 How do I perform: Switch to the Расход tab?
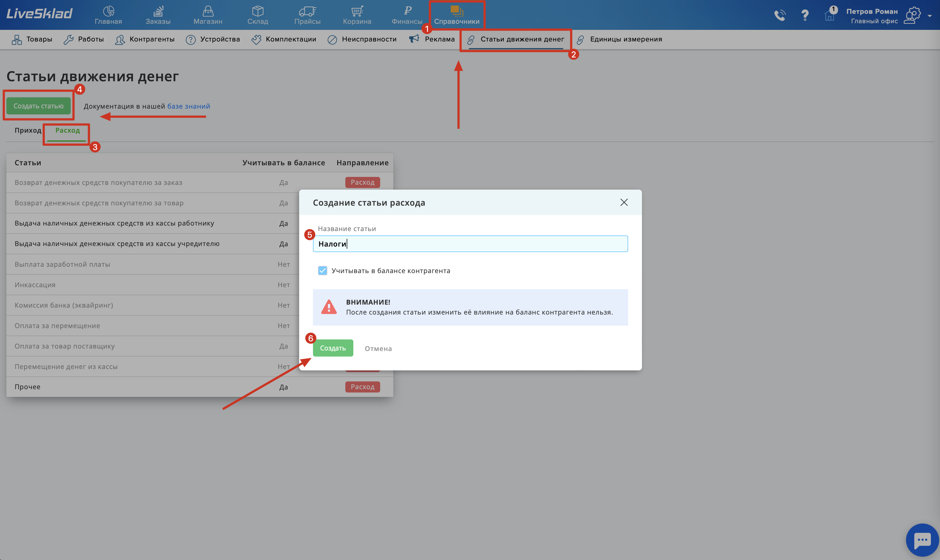pos(67,130)
